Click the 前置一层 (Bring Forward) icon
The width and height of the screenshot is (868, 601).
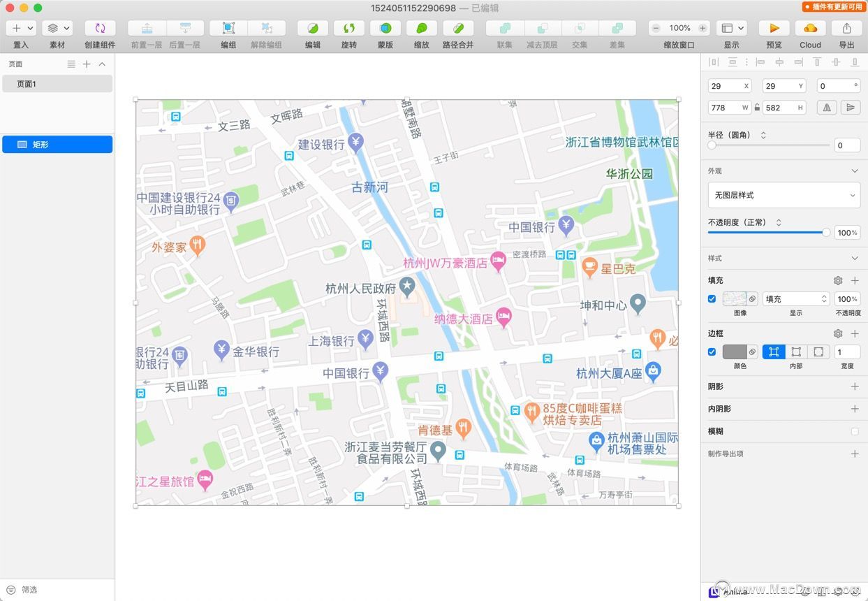pos(147,28)
